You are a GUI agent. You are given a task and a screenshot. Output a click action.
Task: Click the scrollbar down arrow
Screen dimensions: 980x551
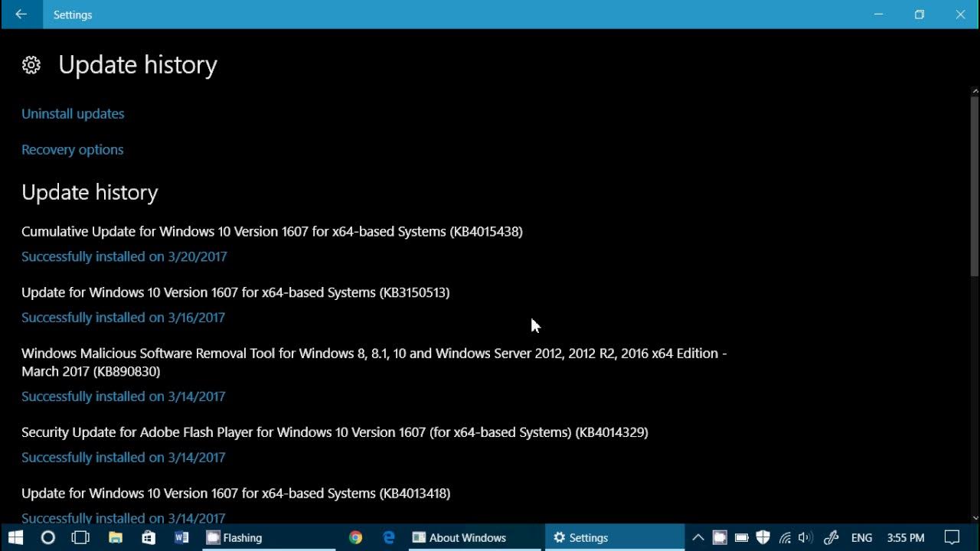975,518
